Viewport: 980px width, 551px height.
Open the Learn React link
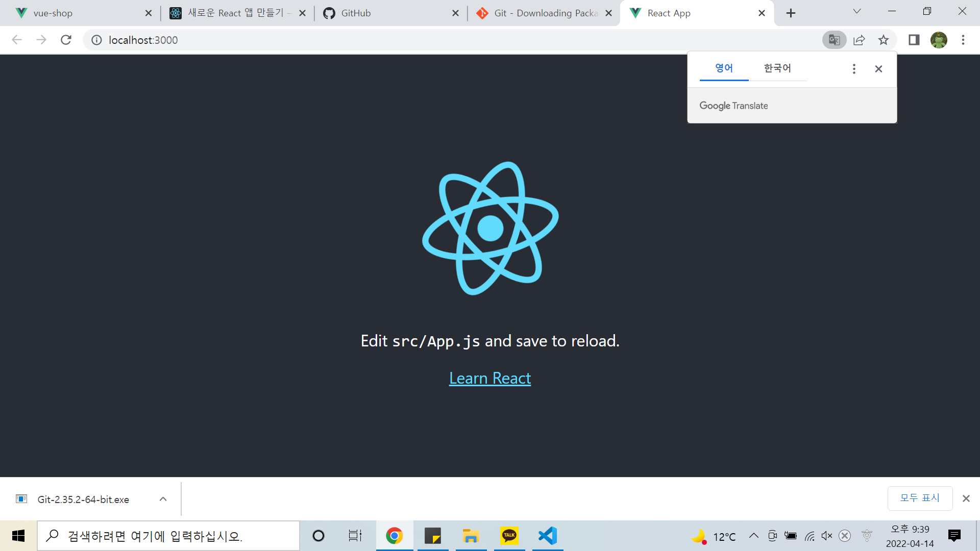pyautogui.click(x=490, y=378)
